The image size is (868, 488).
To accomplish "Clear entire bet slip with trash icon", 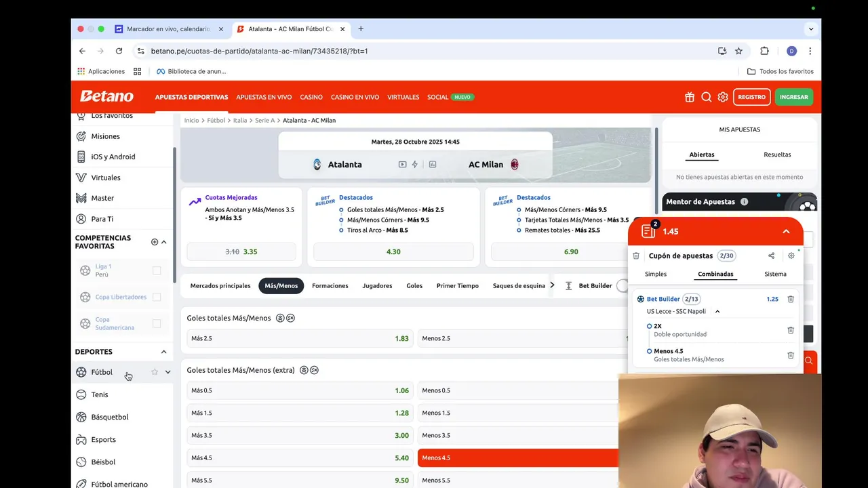I will point(636,256).
